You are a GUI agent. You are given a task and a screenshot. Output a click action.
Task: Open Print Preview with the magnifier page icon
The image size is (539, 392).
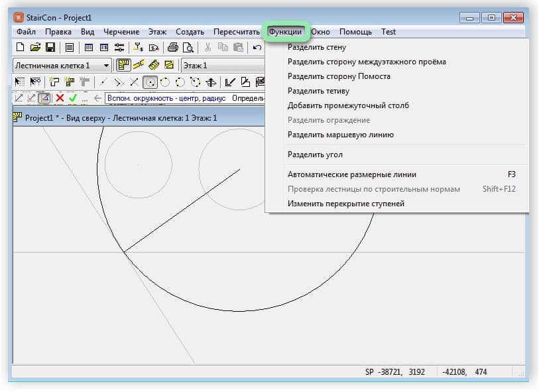[x=188, y=47]
